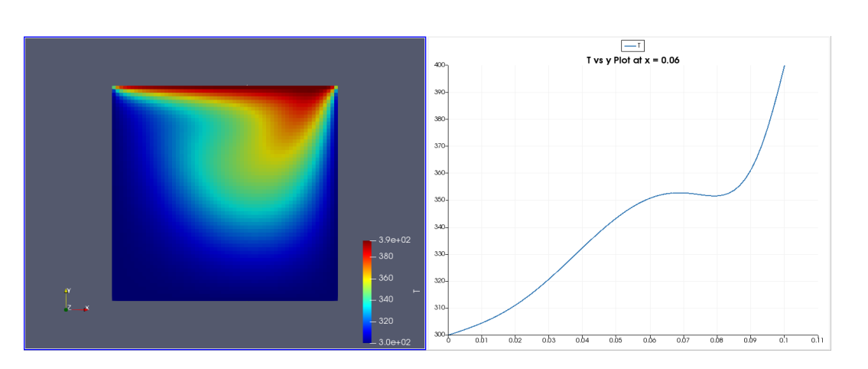Click the 400 label on chart's vertical axis
The width and height of the screenshot is (868, 369).
tap(439, 65)
